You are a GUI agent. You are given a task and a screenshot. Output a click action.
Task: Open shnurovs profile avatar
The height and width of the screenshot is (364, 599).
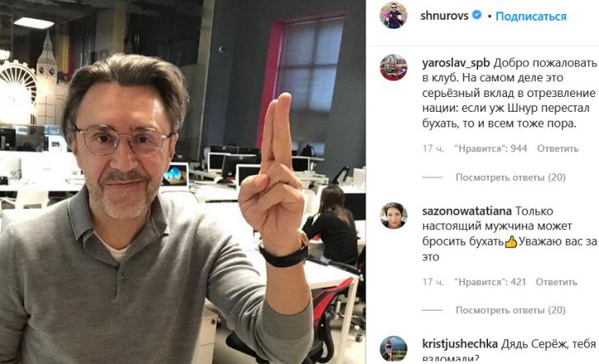(394, 16)
